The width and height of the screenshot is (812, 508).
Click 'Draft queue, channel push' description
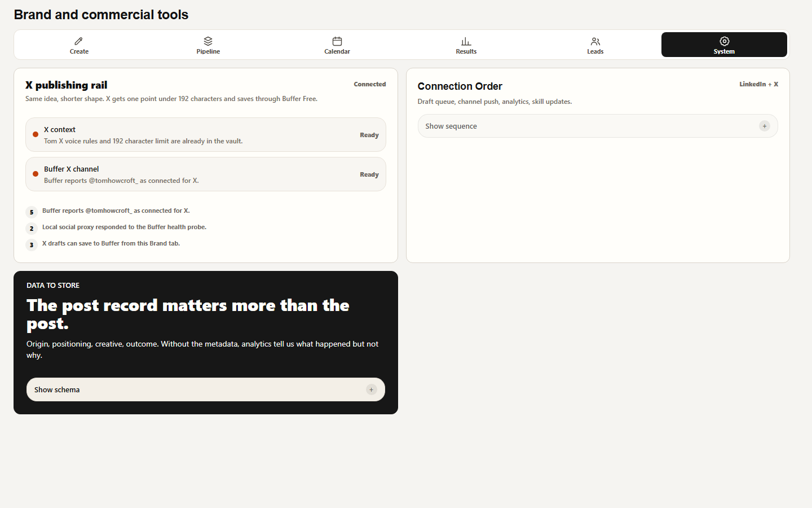tap(495, 102)
